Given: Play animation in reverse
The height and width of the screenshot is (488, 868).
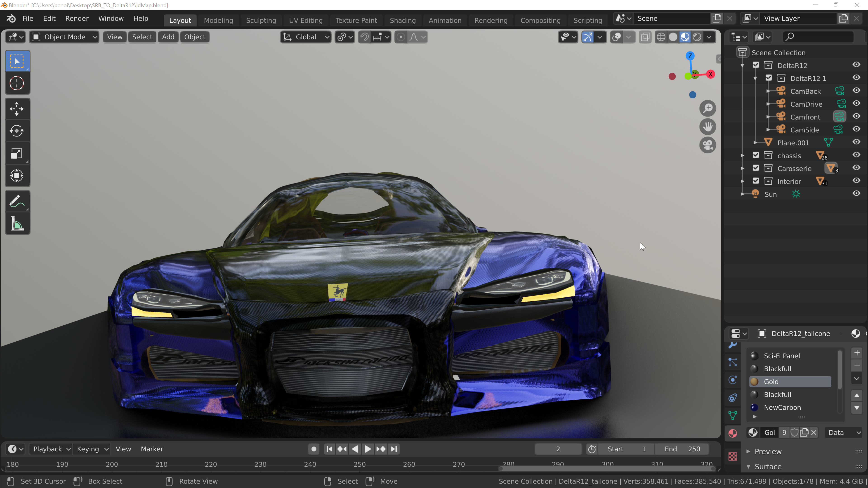Looking at the screenshot, I should [x=355, y=449].
